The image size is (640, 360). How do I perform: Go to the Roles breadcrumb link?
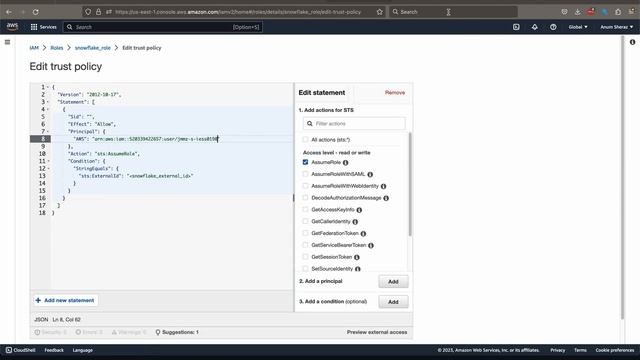(x=57, y=48)
